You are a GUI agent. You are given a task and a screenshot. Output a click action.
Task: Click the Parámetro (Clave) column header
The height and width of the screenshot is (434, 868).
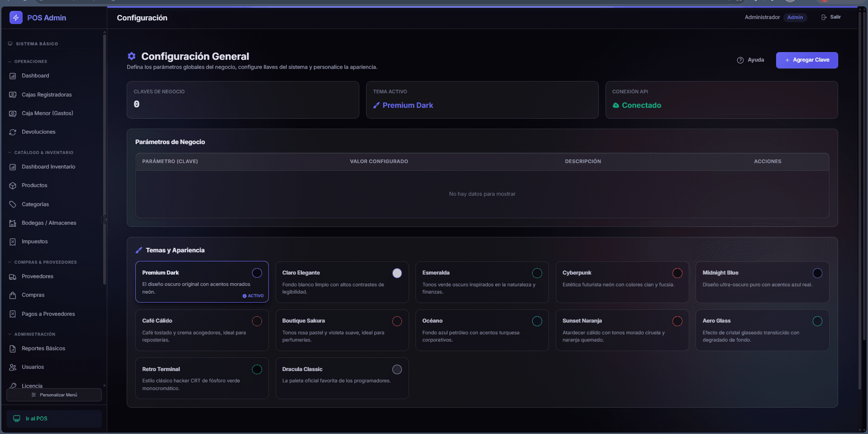[x=170, y=161]
